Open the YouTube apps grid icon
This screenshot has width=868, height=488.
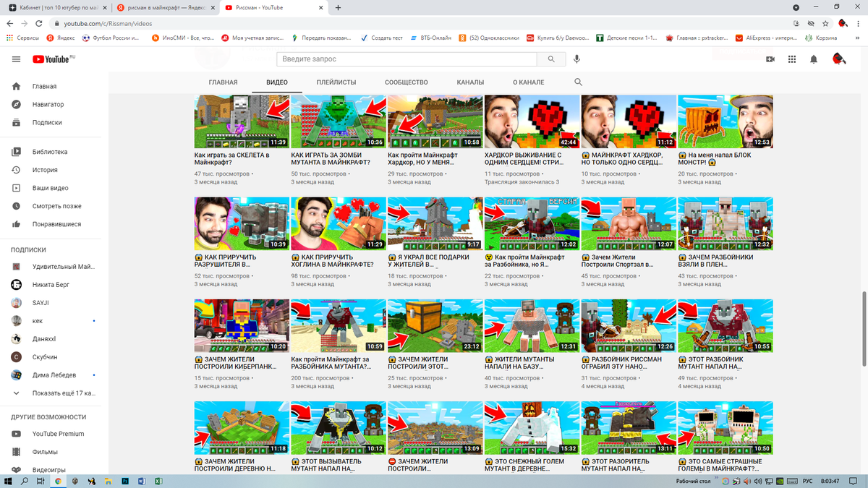(x=792, y=59)
